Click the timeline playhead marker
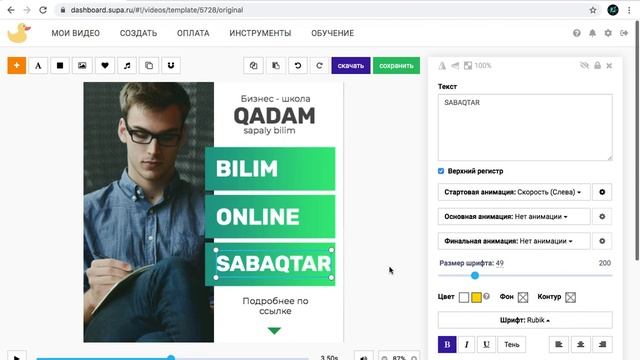This screenshot has height=360, width=640. (171, 358)
